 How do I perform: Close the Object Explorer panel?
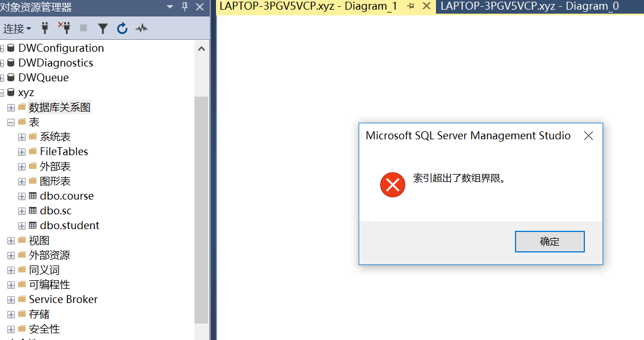[200, 7]
